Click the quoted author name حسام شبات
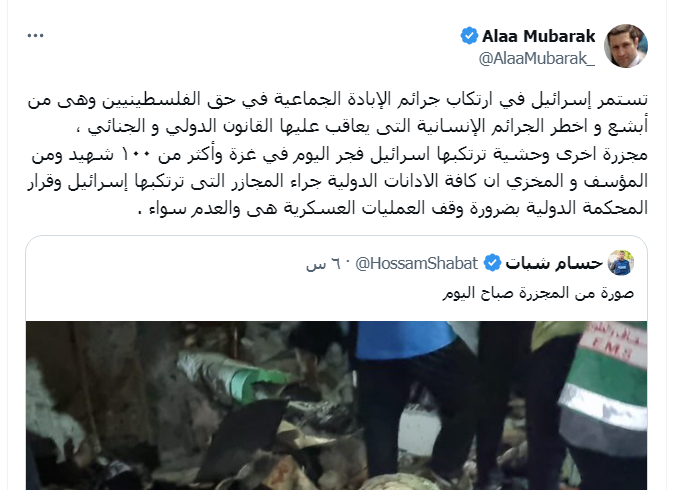 pyautogui.click(x=554, y=263)
